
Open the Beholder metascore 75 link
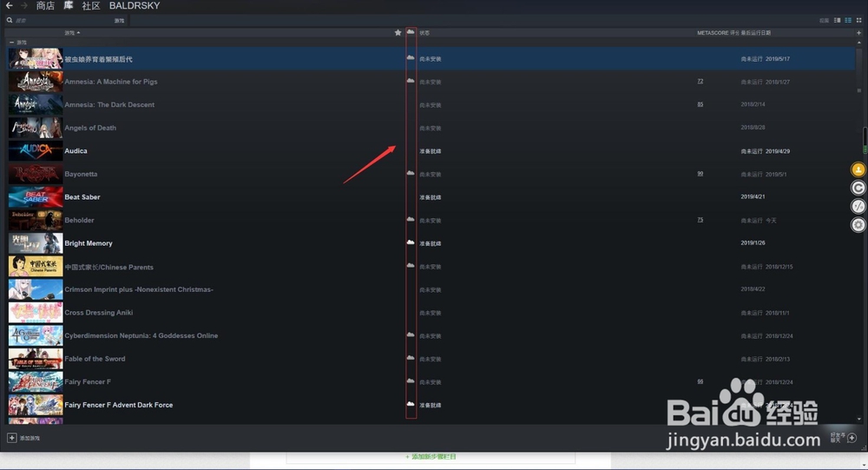coord(700,220)
